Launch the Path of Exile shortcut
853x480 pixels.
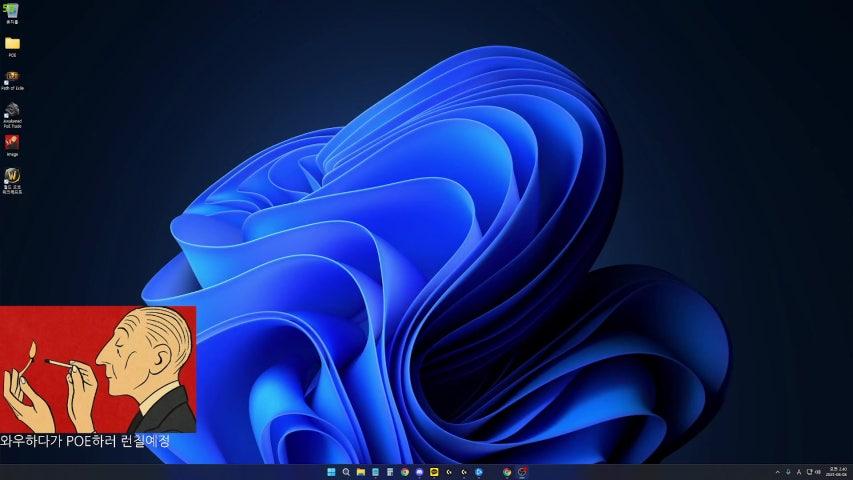(x=12, y=80)
